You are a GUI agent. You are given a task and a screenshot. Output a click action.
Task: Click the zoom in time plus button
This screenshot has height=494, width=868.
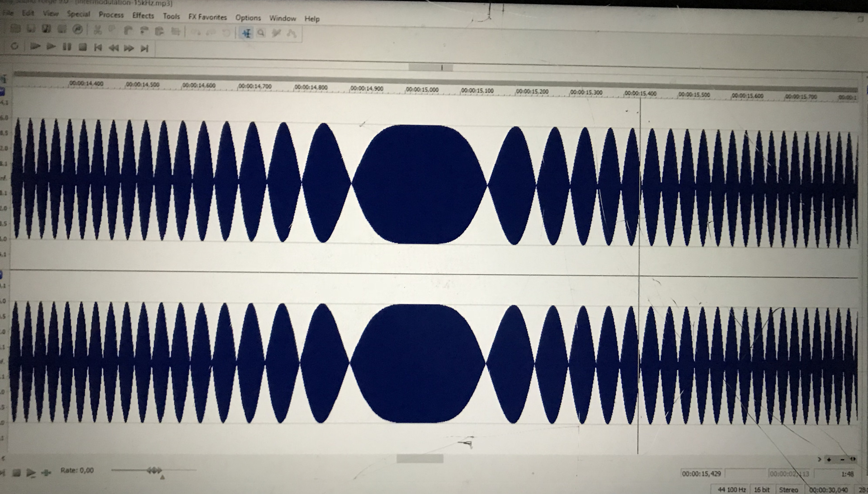pos(830,459)
